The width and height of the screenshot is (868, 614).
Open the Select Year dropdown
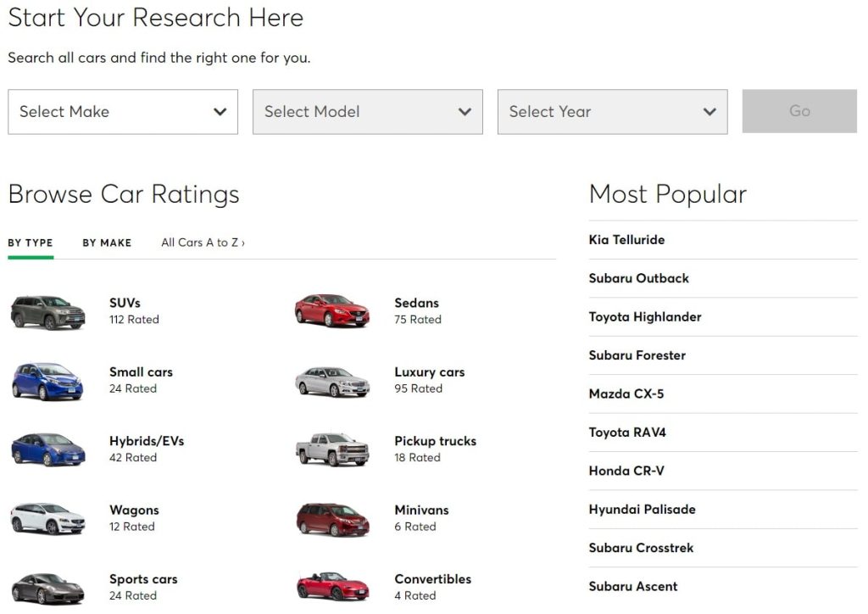612,112
